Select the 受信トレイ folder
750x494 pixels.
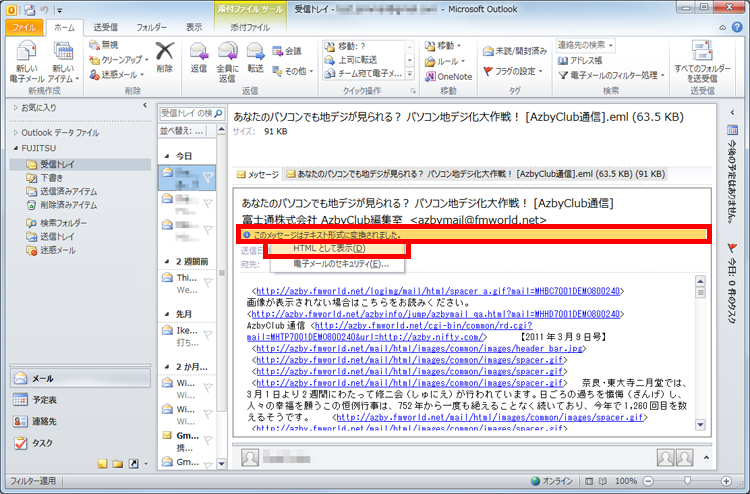coord(80,164)
